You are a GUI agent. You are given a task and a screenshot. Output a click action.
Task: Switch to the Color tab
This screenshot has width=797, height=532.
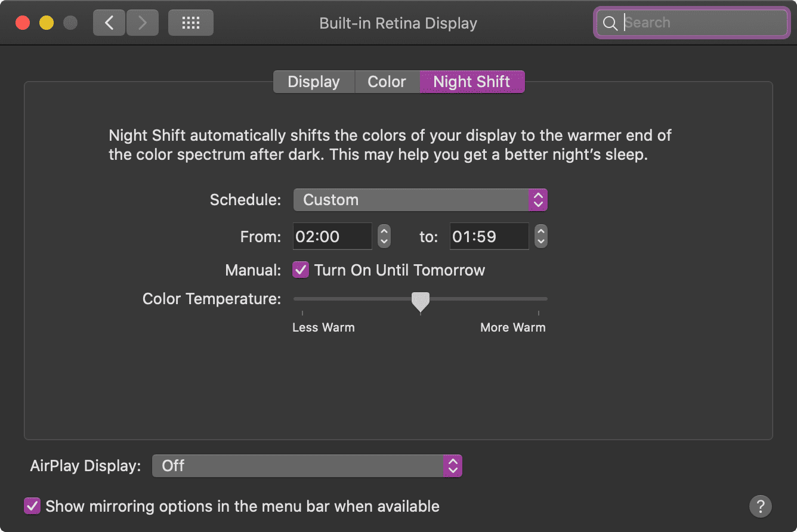tap(387, 82)
